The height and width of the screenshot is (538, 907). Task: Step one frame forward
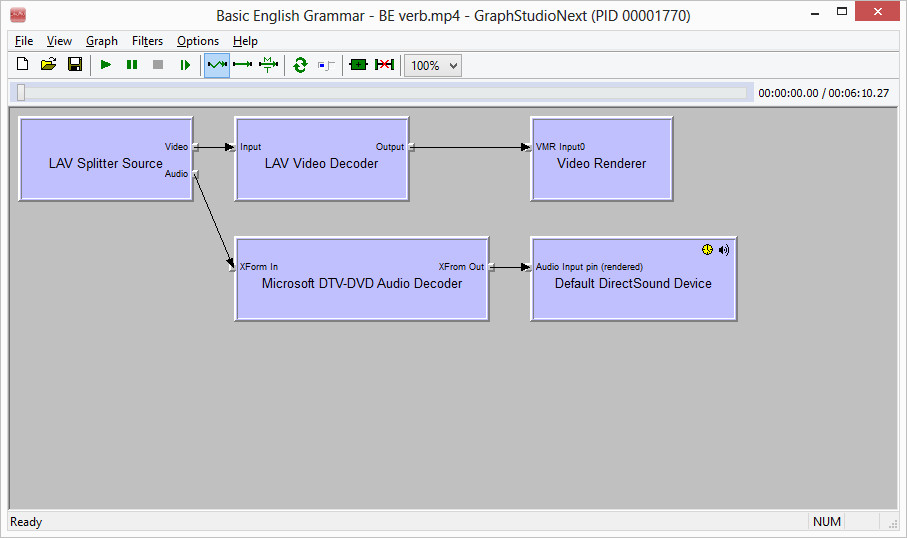tap(185, 65)
